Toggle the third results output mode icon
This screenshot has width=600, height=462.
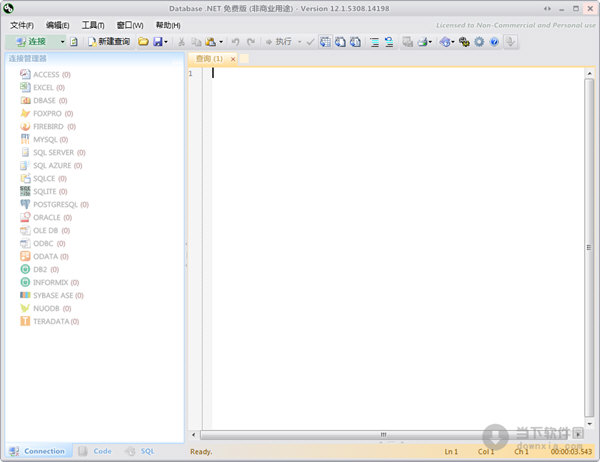pyautogui.click(x=355, y=42)
